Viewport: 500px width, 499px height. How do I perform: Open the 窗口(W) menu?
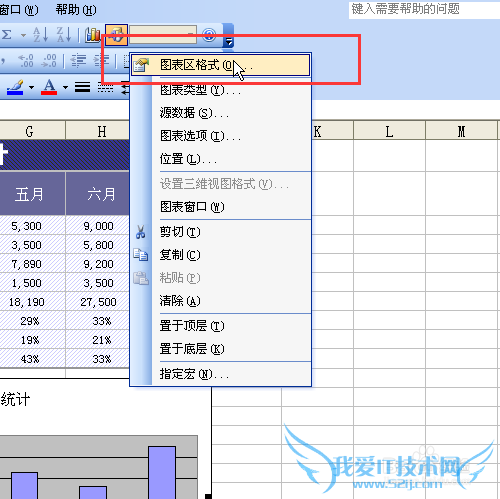coord(19,9)
